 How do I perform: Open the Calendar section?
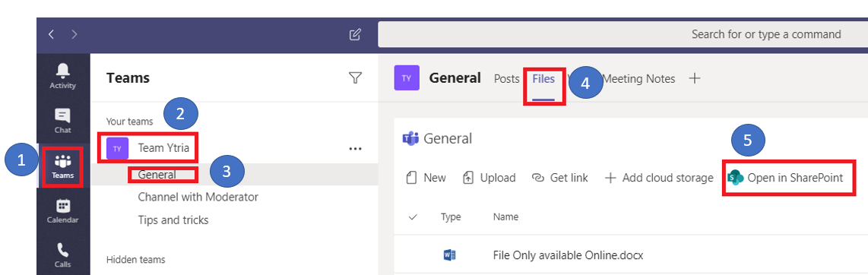click(63, 211)
